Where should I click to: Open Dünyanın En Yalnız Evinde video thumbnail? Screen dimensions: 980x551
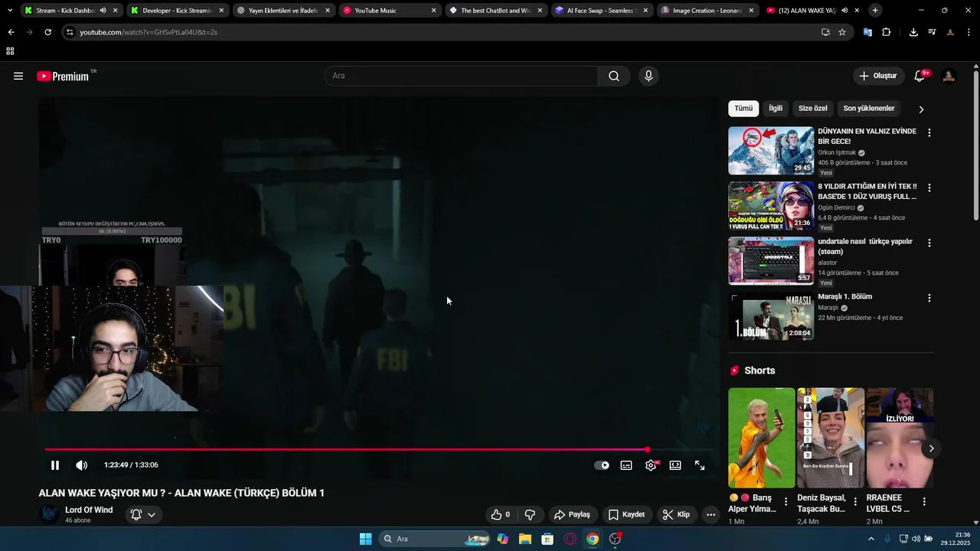click(x=771, y=151)
